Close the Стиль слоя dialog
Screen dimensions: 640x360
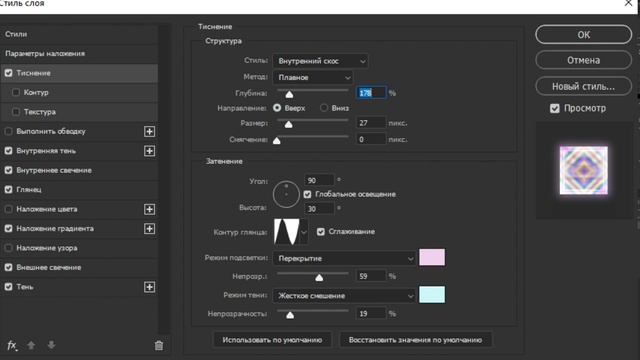coord(629,3)
